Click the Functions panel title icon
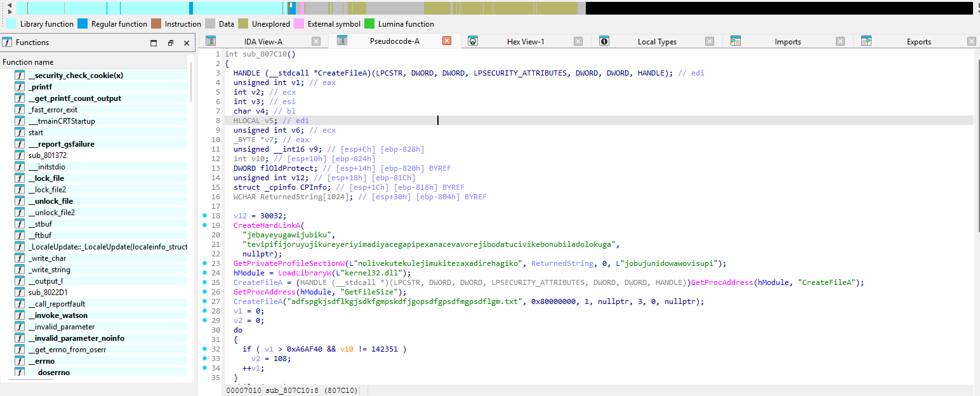980x396 pixels. coord(7,43)
